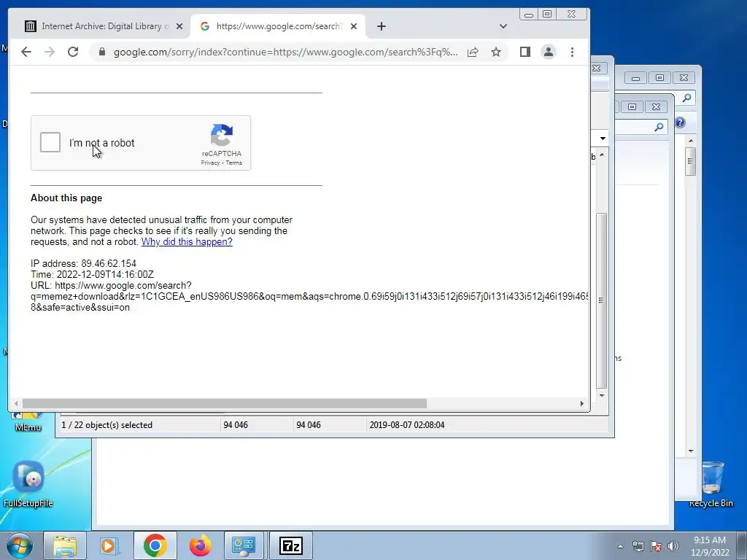Close the Google search tab

(x=354, y=26)
